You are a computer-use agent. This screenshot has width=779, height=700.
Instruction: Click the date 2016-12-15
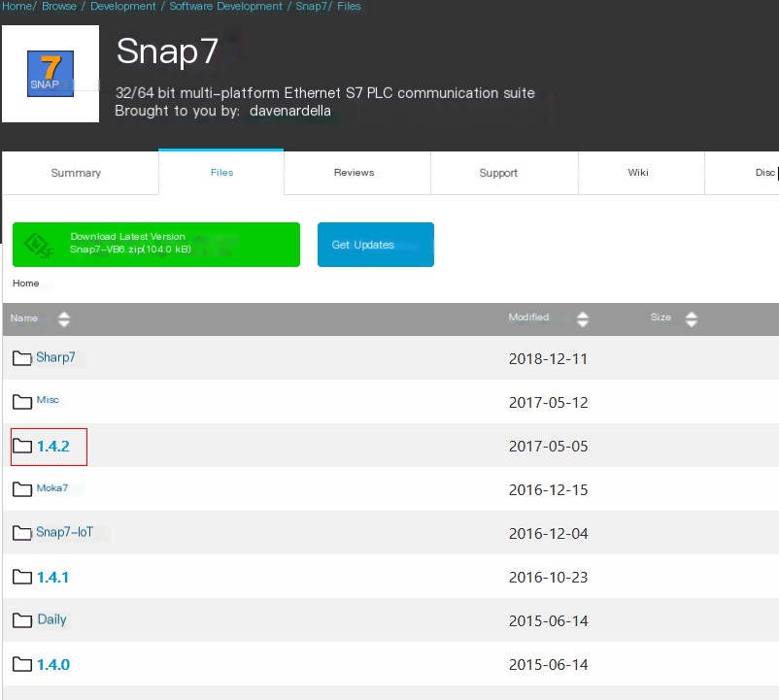click(548, 490)
